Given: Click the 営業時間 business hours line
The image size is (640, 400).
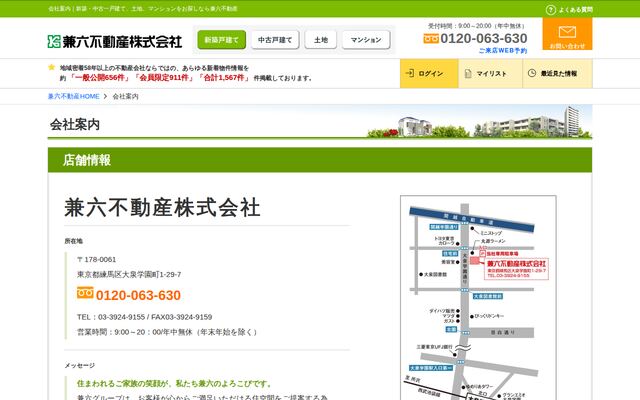Looking at the screenshot, I should pyautogui.click(x=167, y=332).
